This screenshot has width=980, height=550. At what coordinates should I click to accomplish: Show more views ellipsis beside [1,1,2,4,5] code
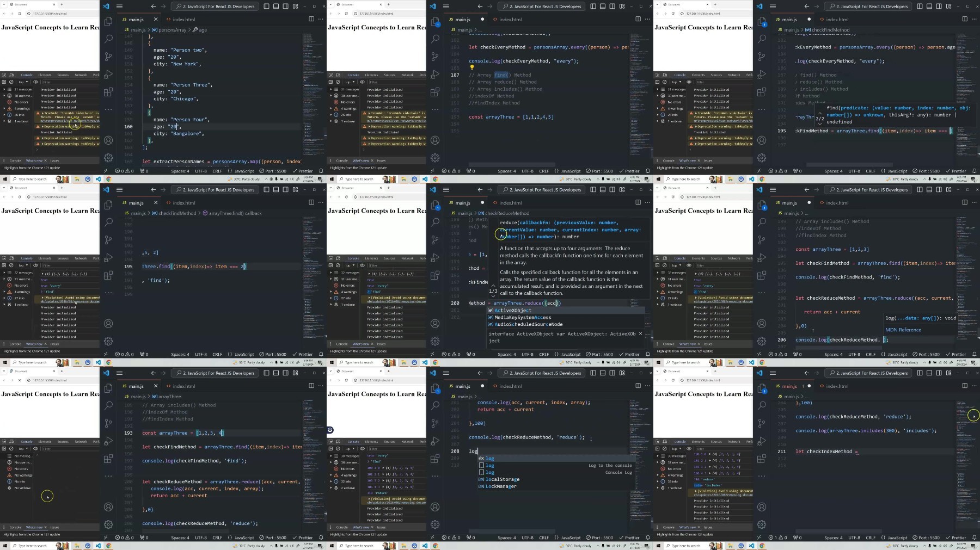(435, 109)
